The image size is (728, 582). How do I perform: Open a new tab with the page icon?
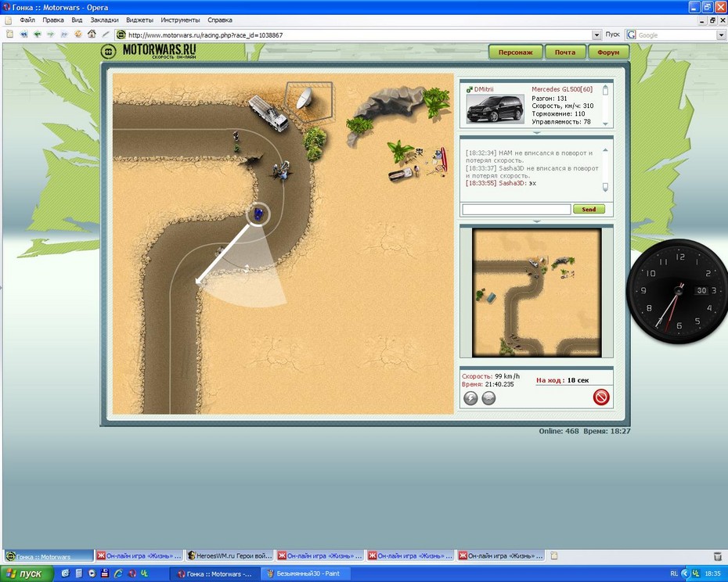(553, 555)
